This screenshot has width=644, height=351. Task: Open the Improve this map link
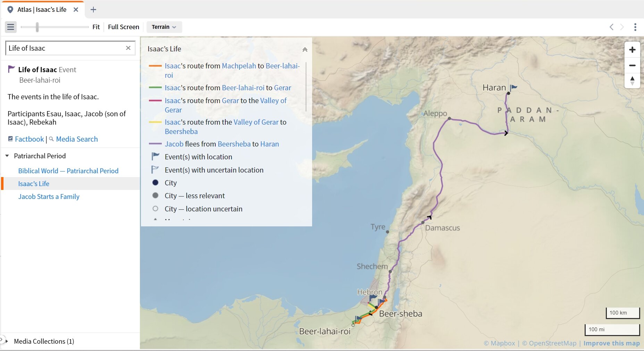coord(611,343)
